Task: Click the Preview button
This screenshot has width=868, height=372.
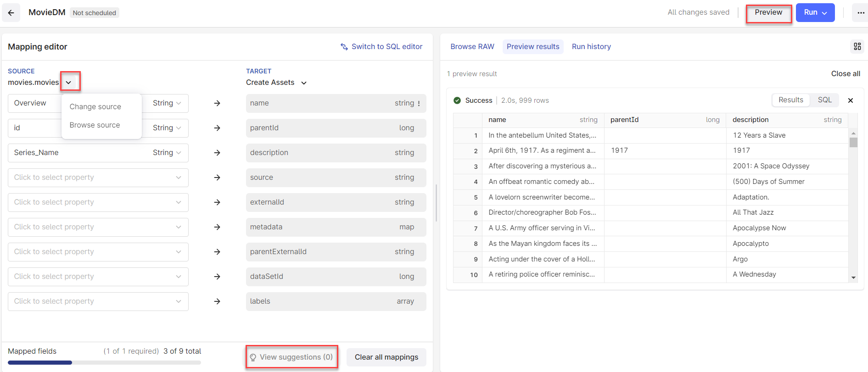Action: tap(768, 12)
